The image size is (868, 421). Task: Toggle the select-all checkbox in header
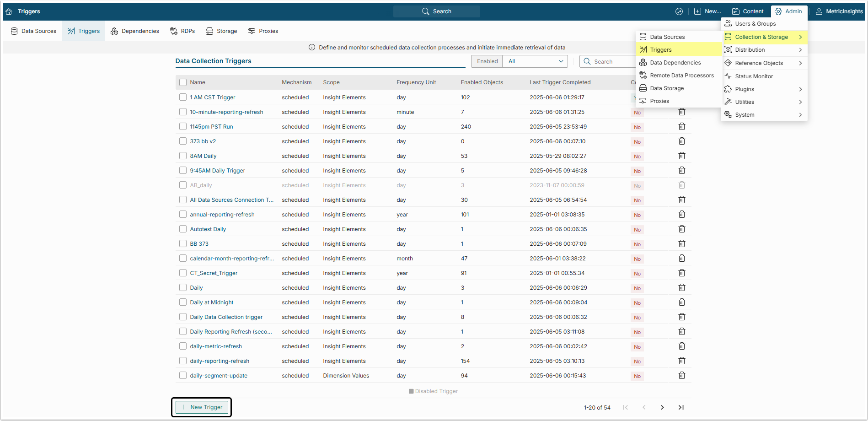(183, 82)
